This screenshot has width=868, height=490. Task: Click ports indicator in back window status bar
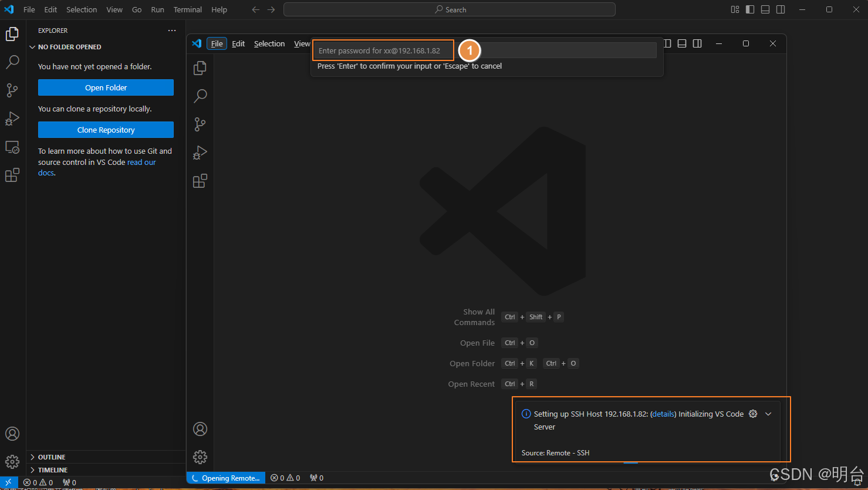(70, 482)
